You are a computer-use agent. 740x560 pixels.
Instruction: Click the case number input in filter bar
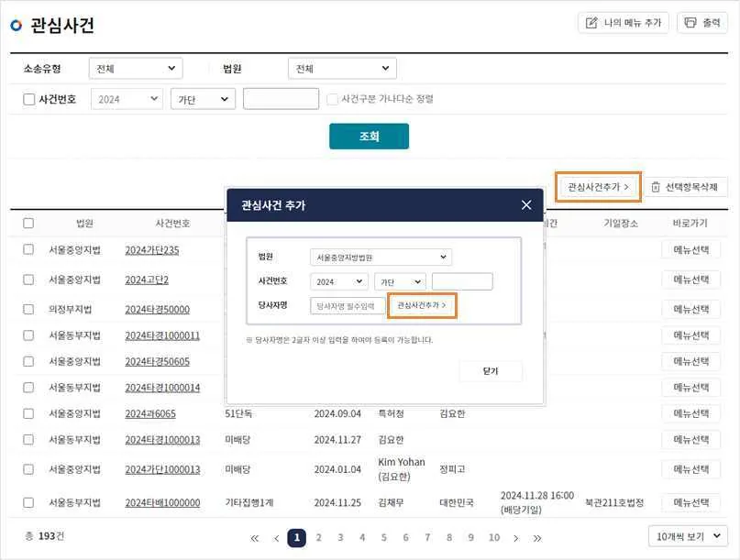(281, 99)
